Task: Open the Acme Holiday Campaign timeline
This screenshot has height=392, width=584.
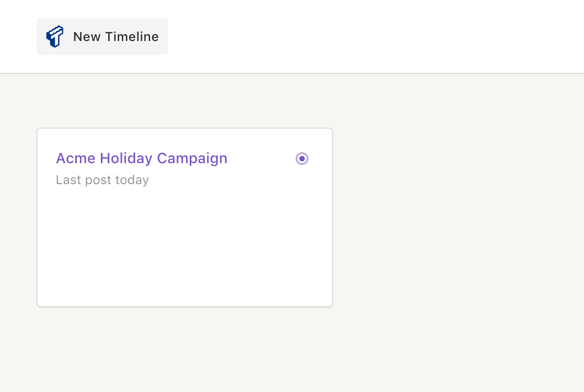Action: click(x=141, y=158)
